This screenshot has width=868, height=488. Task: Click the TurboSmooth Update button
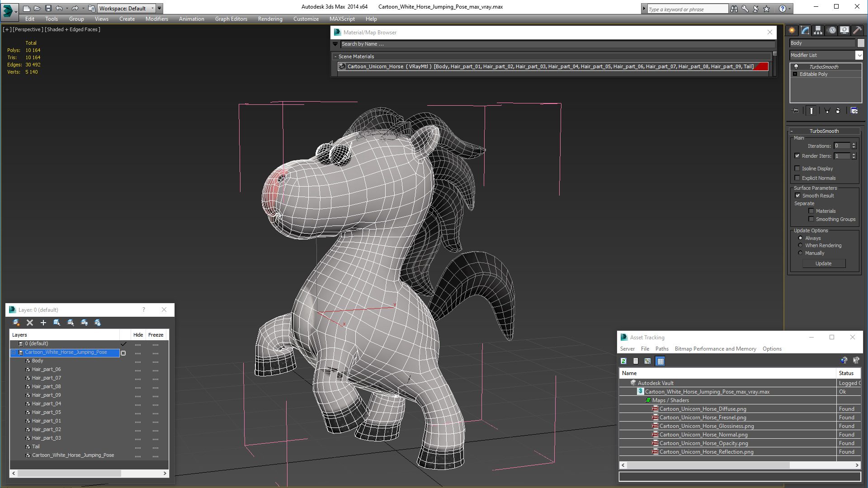pos(824,263)
